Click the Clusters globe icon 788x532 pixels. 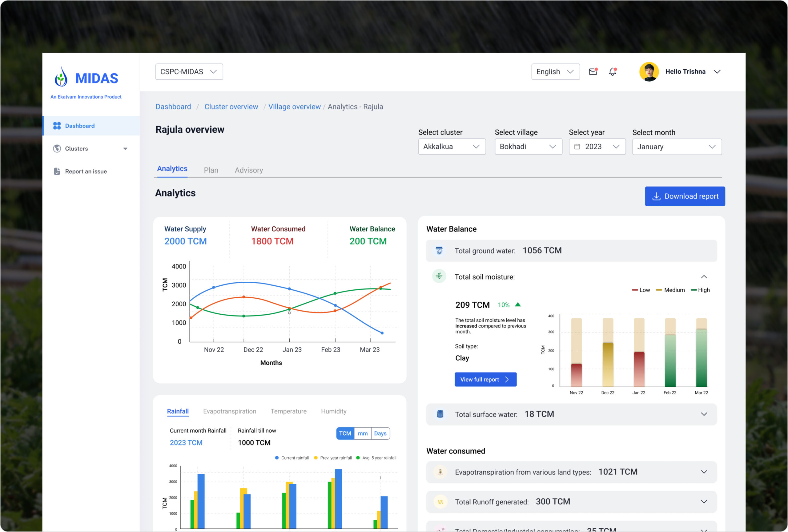tap(57, 148)
